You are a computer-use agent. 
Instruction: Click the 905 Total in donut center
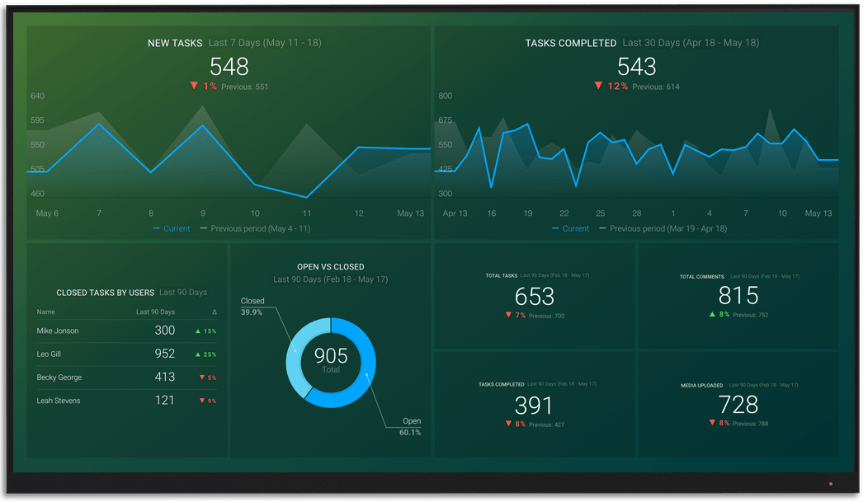click(x=331, y=361)
